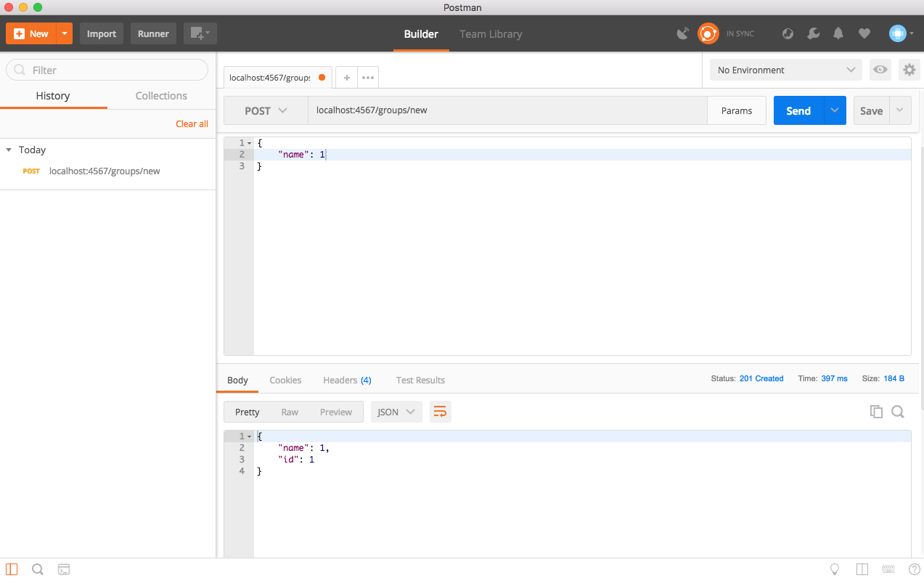Switch to the Builder tab
Image resolution: width=924 pixels, height=578 pixels.
coord(421,34)
